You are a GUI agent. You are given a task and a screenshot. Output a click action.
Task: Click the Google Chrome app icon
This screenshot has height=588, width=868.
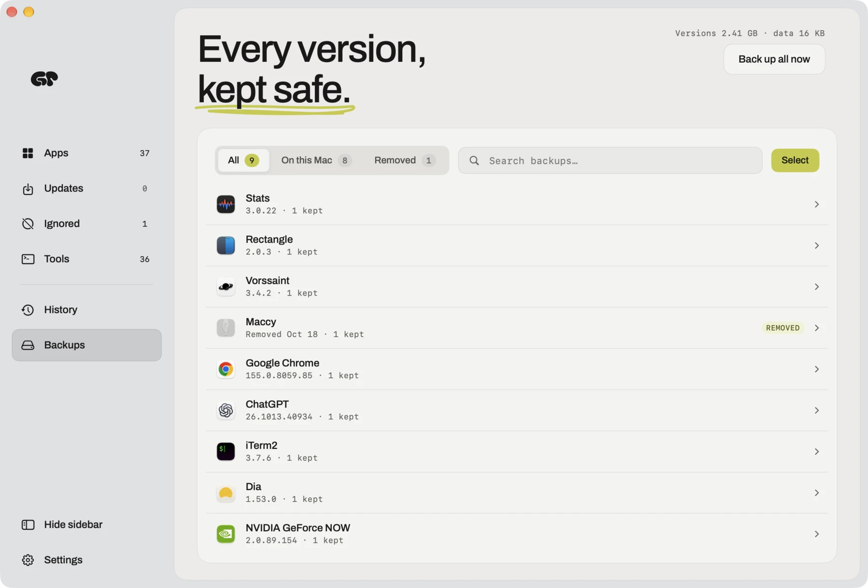(226, 369)
